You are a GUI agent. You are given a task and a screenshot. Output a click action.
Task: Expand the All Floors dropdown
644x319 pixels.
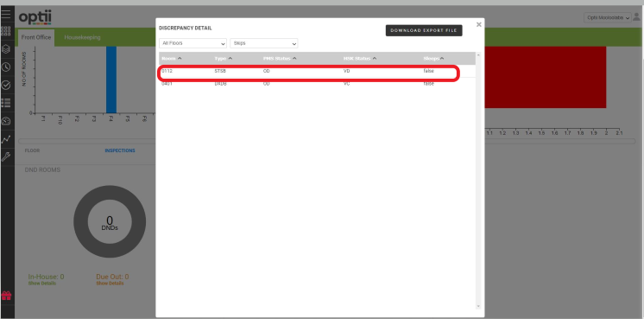coord(193,43)
